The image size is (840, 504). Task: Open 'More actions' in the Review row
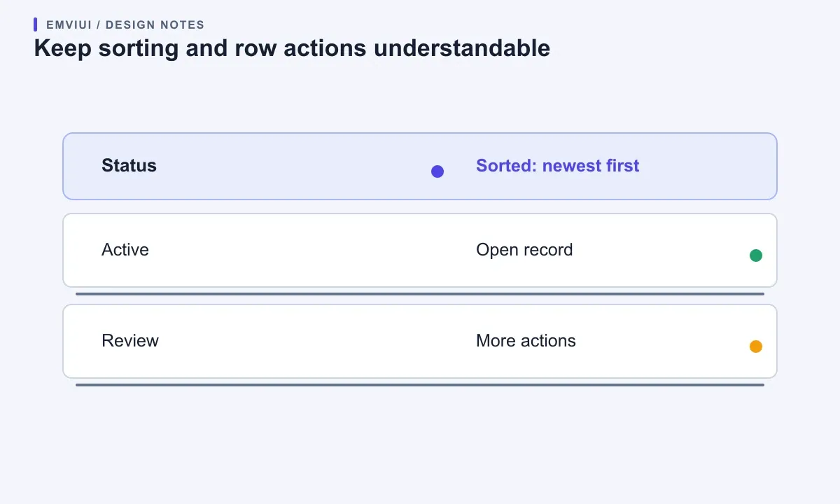(x=526, y=341)
